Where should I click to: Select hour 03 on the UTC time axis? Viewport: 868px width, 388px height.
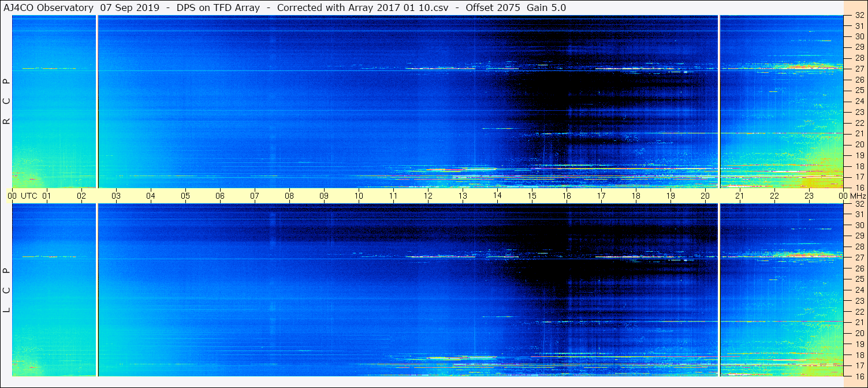(116, 196)
